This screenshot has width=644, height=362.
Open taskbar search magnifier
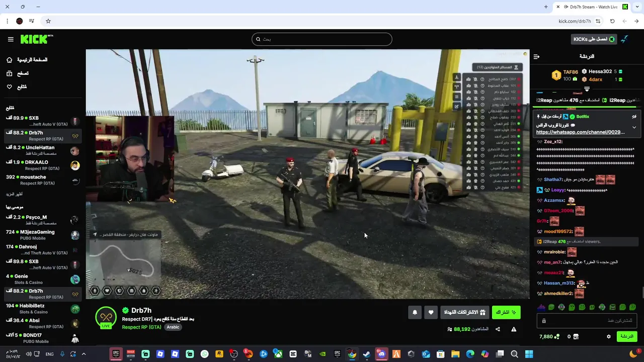[x=514, y=354]
